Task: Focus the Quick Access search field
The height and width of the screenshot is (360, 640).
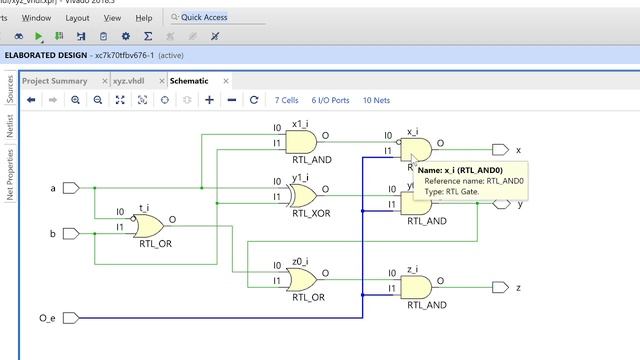Action: 218,17
